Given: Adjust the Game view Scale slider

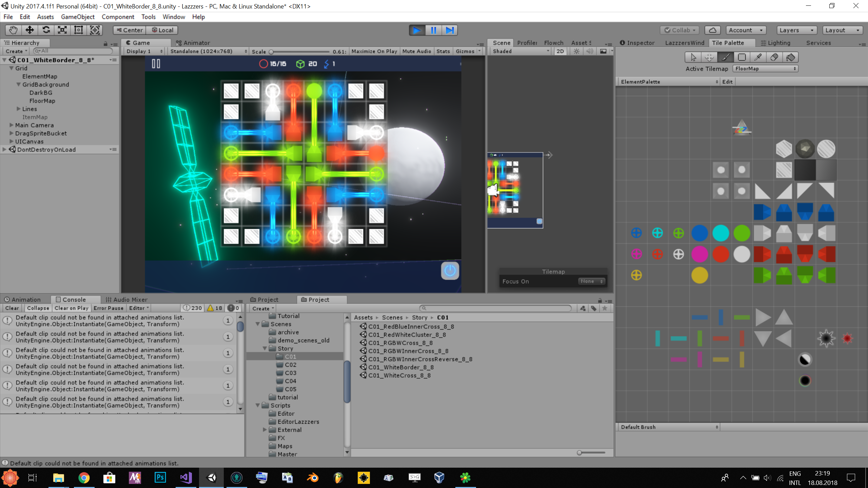Looking at the screenshot, I should point(271,52).
